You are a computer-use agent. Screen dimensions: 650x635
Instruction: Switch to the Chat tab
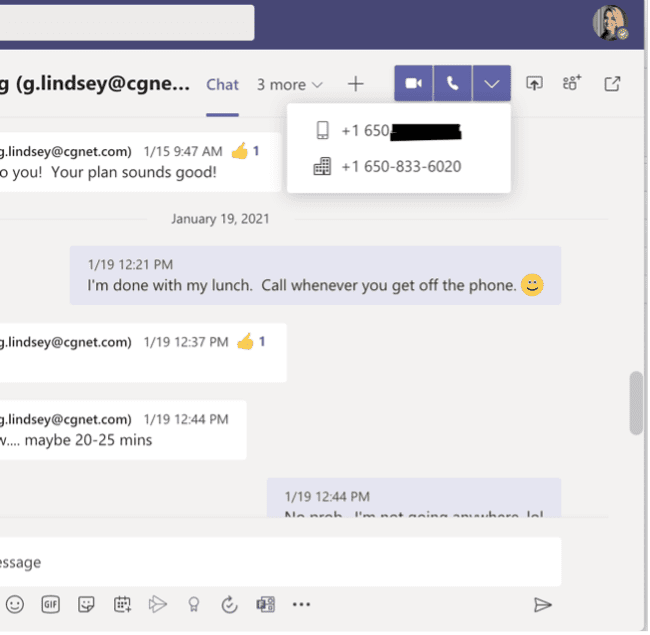(222, 85)
